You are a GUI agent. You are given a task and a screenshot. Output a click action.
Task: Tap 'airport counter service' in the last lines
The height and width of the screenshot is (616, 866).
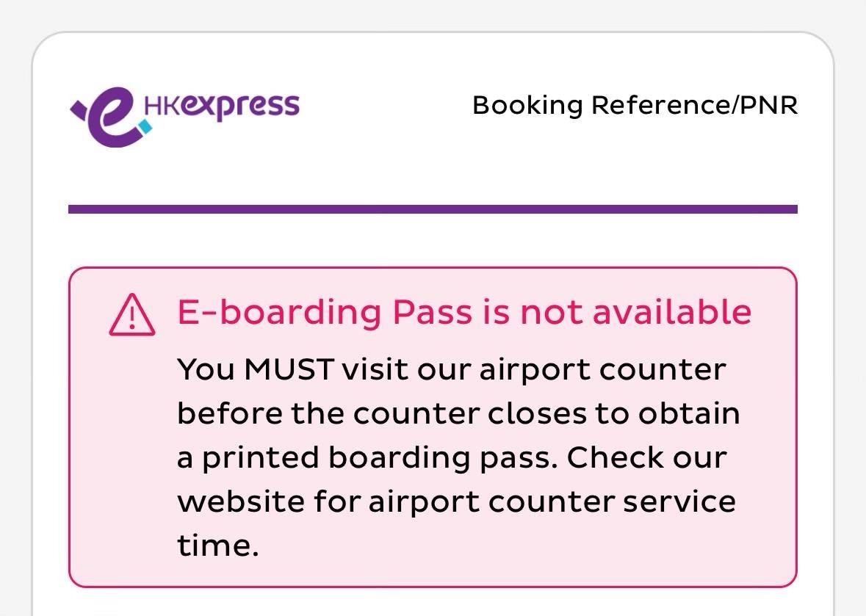point(552,501)
